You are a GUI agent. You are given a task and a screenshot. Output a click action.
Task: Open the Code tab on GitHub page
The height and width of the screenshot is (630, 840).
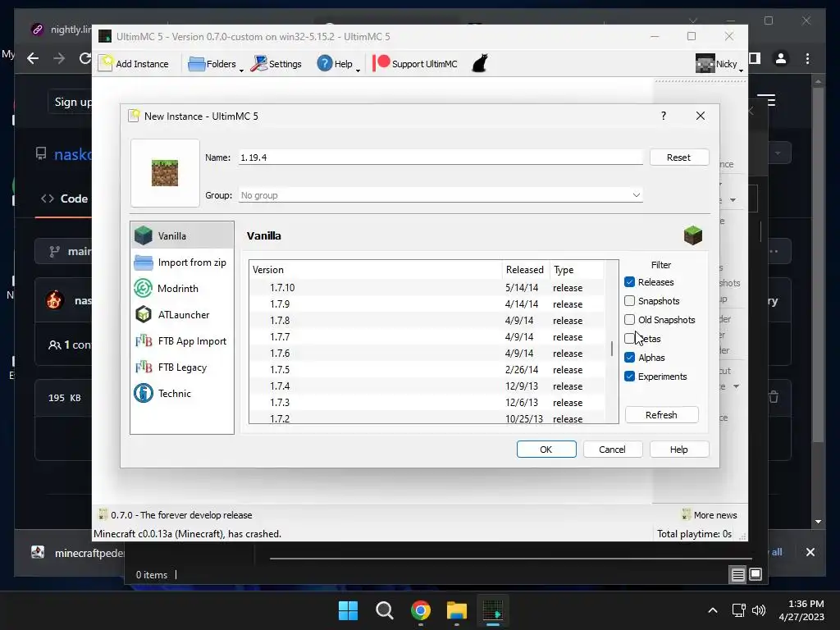click(x=64, y=199)
